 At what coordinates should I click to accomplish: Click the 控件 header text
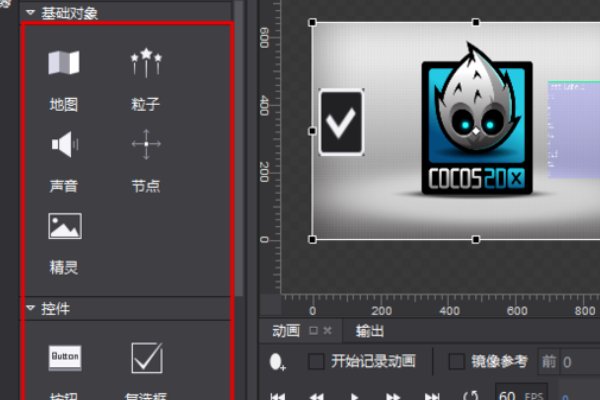(x=56, y=309)
